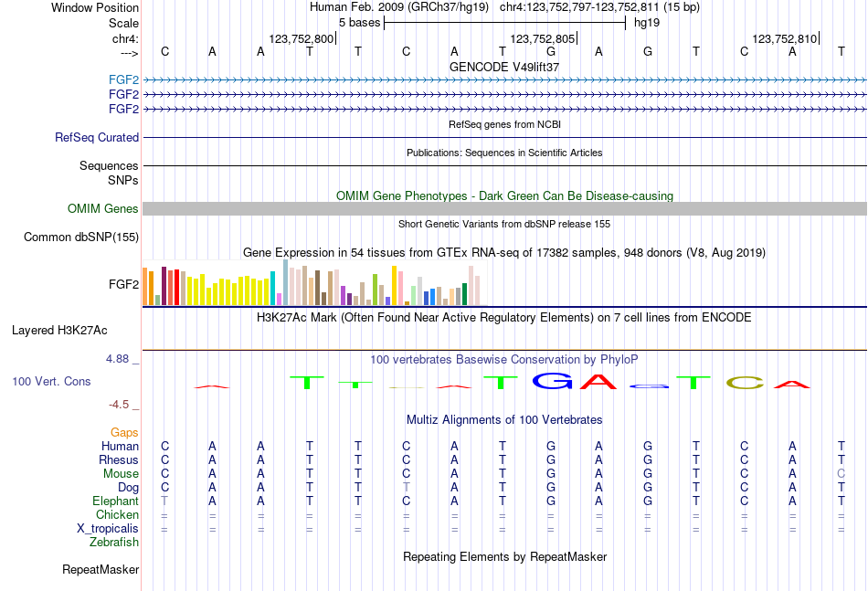Select the light blue FGF2 transcript label
The image size is (868, 591).
(x=123, y=79)
